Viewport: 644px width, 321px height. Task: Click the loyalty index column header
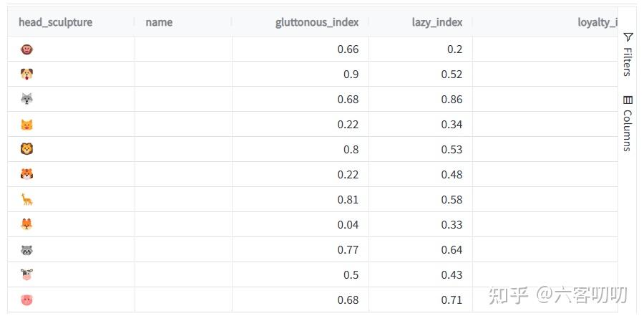pyautogui.click(x=597, y=22)
